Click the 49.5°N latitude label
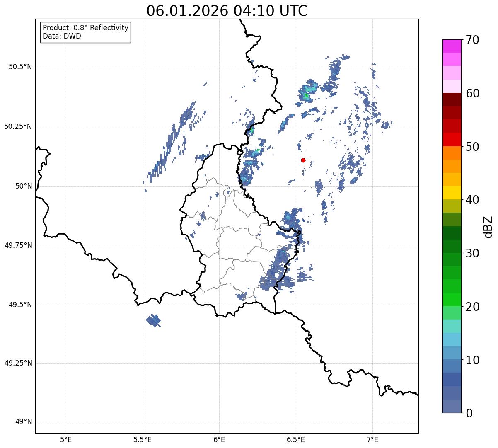 (x=20, y=305)
